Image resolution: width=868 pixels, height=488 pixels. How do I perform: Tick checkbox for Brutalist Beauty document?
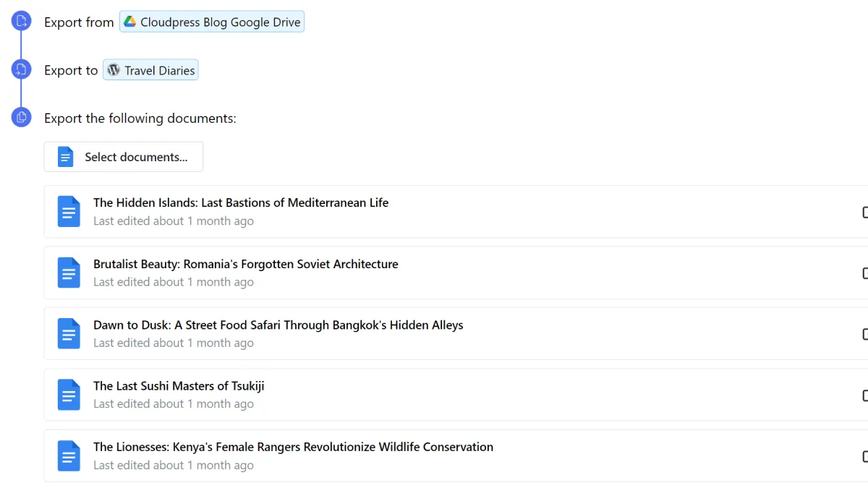(866, 273)
